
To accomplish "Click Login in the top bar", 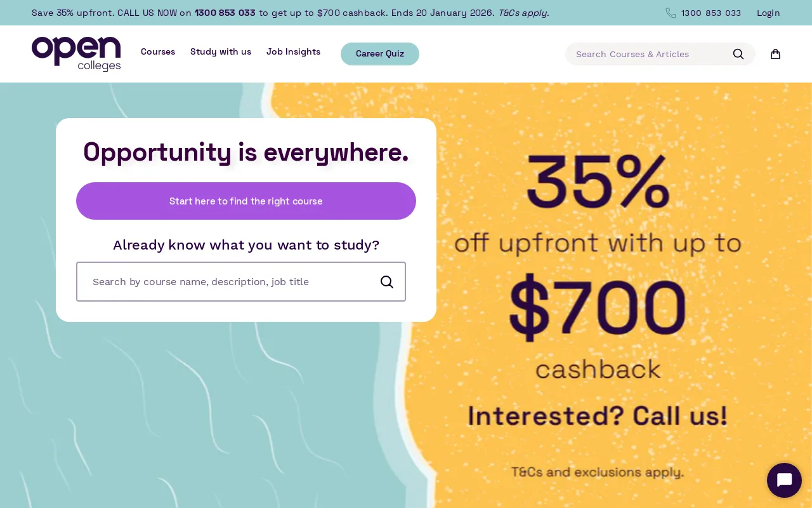I will click(x=768, y=13).
